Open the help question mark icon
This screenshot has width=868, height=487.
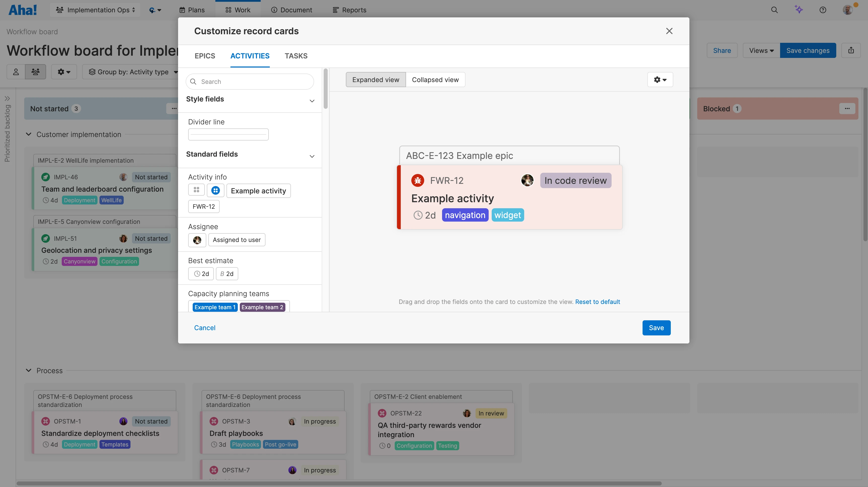point(823,10)
